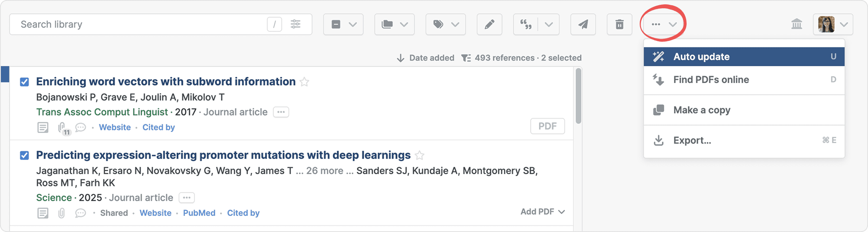The height and width of the screenshot is (232, 868).
Task: Open the Add PDF dropdown
Action: 542,212
